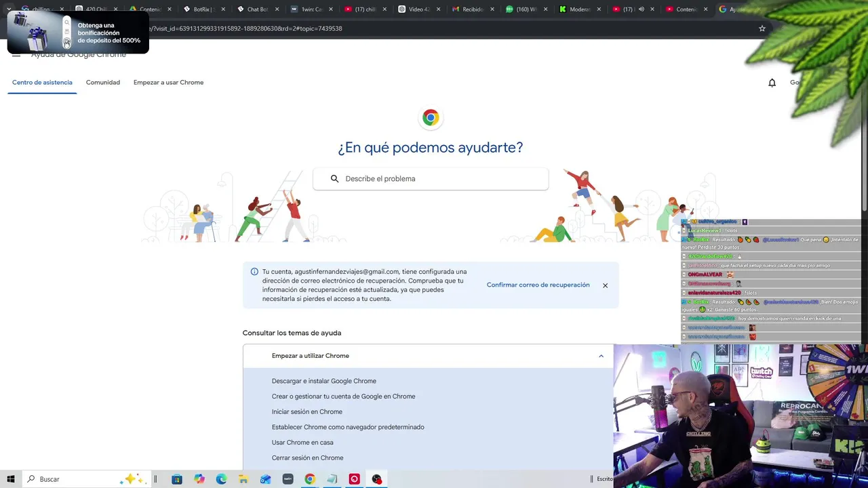Close the BotRix browser tab

pos(222,9)
